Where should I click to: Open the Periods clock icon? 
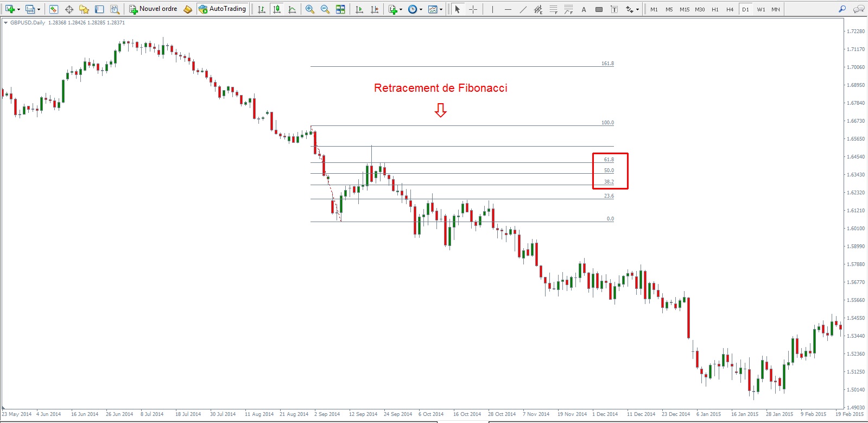click(x=413, y=9)
